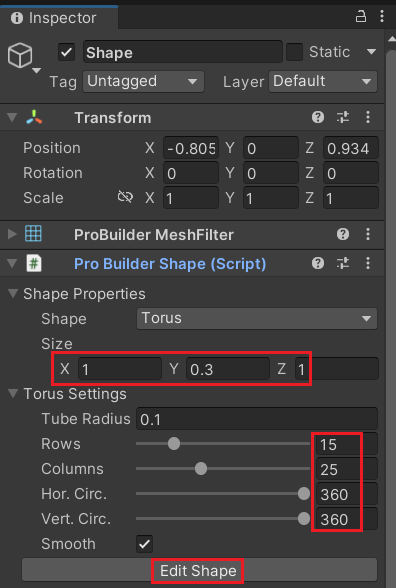The width and height of the screenshot is (396, 588).
Task: Click the Scale X field
Action: pos(191,198)
